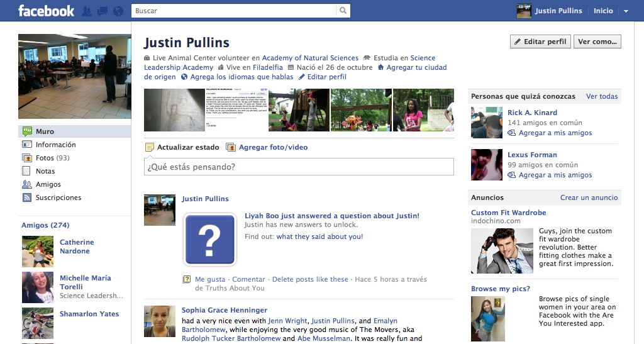This screenshot has height=344, width=644.
Task: Click Ver todas link for suggested people
Action: pyautogui.click(x=602, y=96)
